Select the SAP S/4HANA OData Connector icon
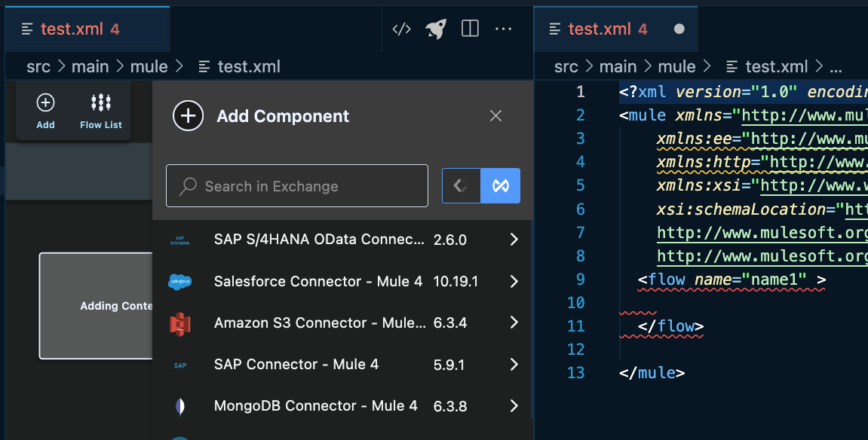The width and height of the screenshot is (868, 440). [181, 240]
